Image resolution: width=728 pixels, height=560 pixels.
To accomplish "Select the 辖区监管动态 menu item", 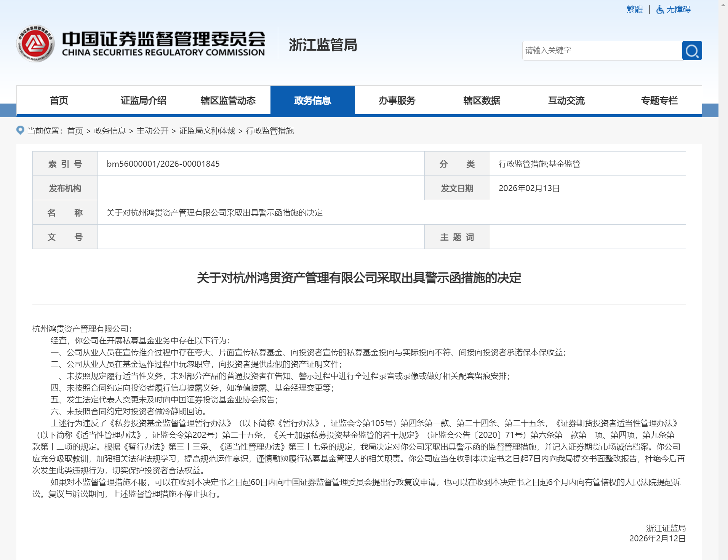I will pyautogui.click(x=228, y=101).
